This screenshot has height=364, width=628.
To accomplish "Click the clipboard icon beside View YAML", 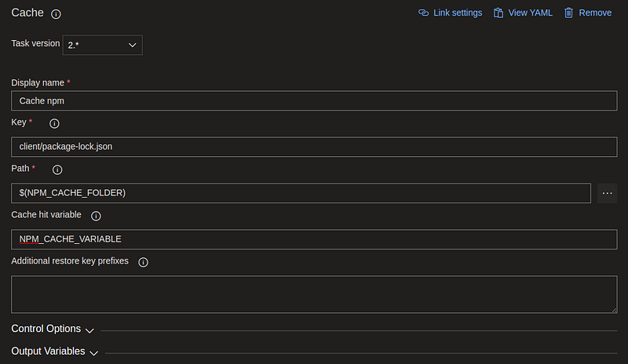I will pos(498,13).
